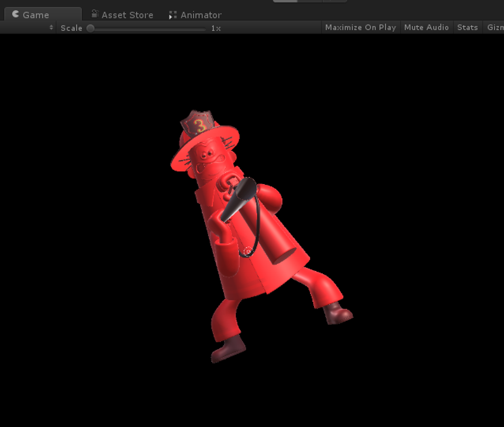Toggle the Stats overlay

point(467,28)
